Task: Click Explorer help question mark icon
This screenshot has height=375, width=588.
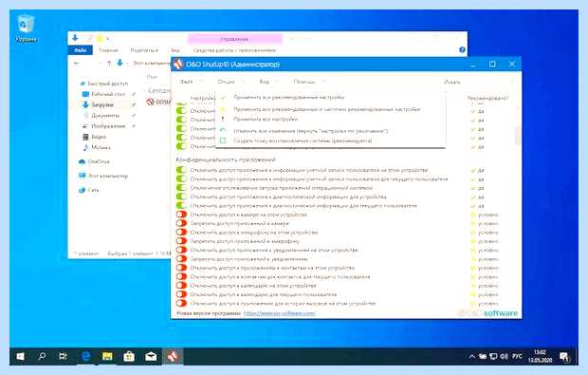Action: (x=462, y=50)
